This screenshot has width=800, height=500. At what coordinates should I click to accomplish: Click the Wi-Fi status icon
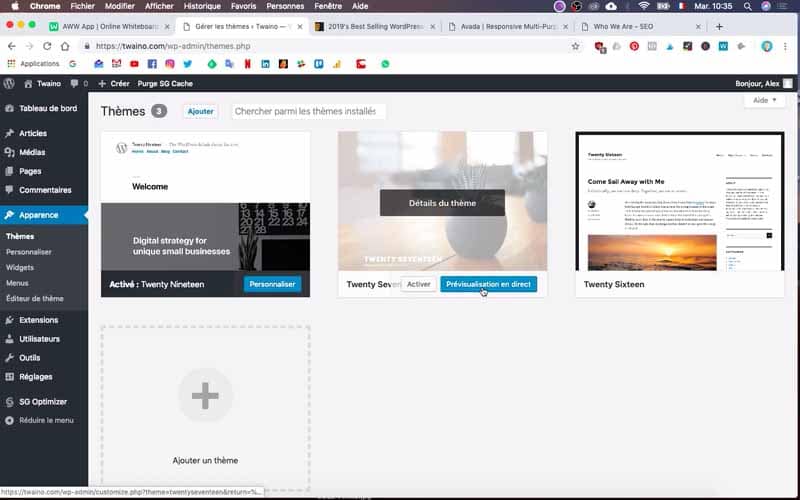pos(644,6)
